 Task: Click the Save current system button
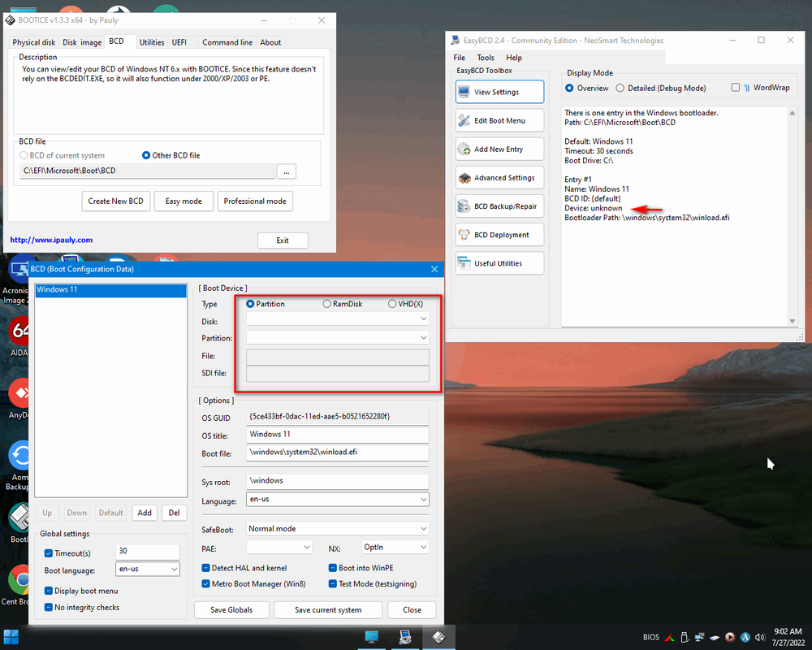[x=328, y=610]
